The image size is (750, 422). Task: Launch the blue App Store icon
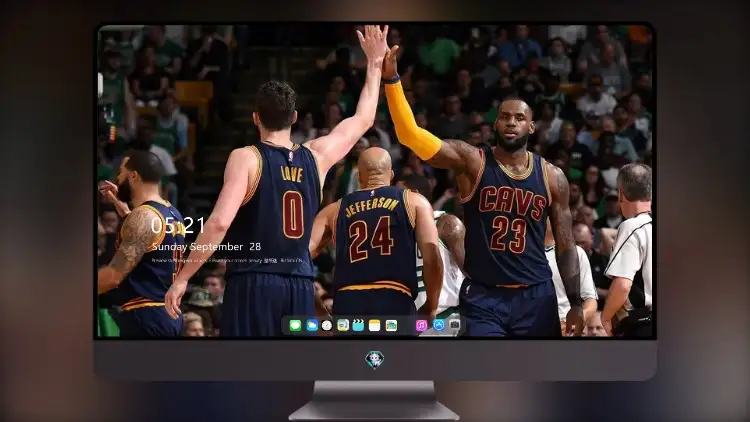pos(439,325)
